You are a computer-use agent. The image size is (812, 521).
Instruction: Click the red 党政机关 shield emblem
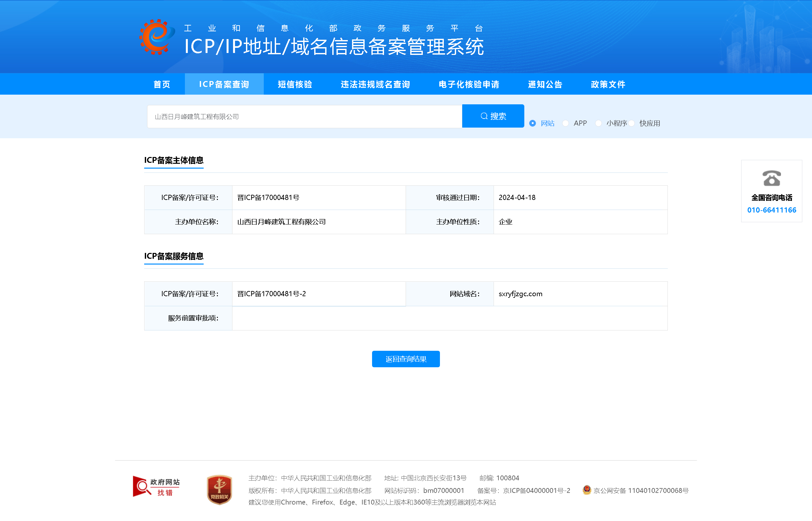tap(219, 489)
